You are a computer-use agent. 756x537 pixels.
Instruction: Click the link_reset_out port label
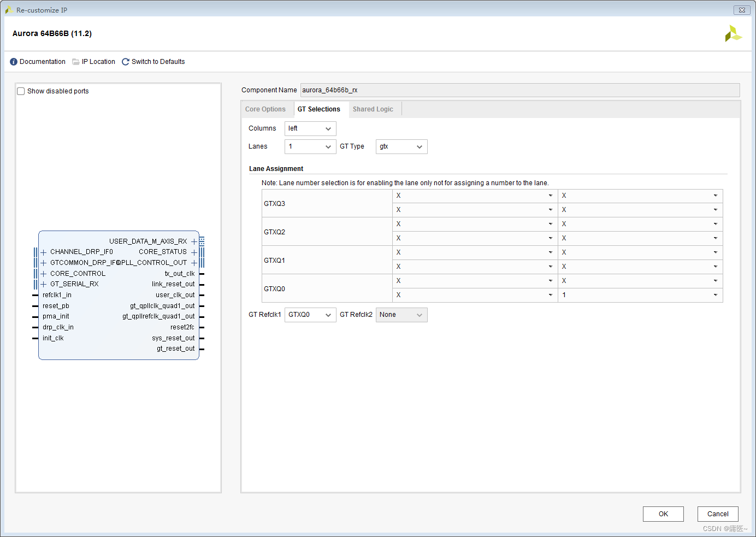(x=173, y=284)
